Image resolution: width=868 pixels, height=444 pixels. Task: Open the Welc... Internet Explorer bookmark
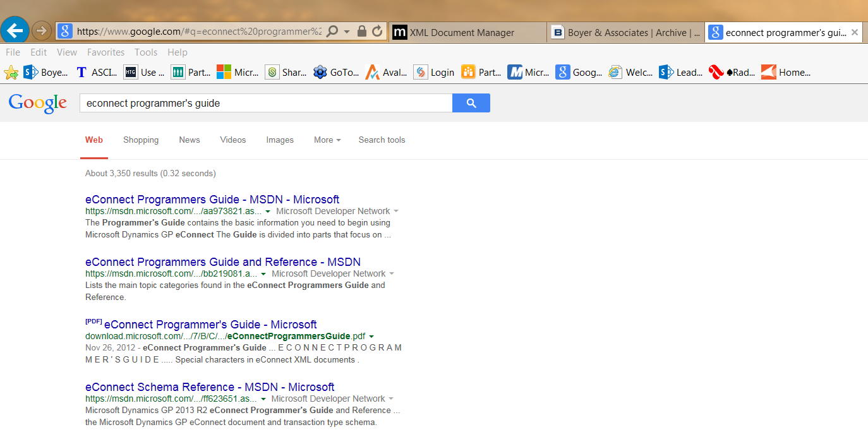(630, 73)
